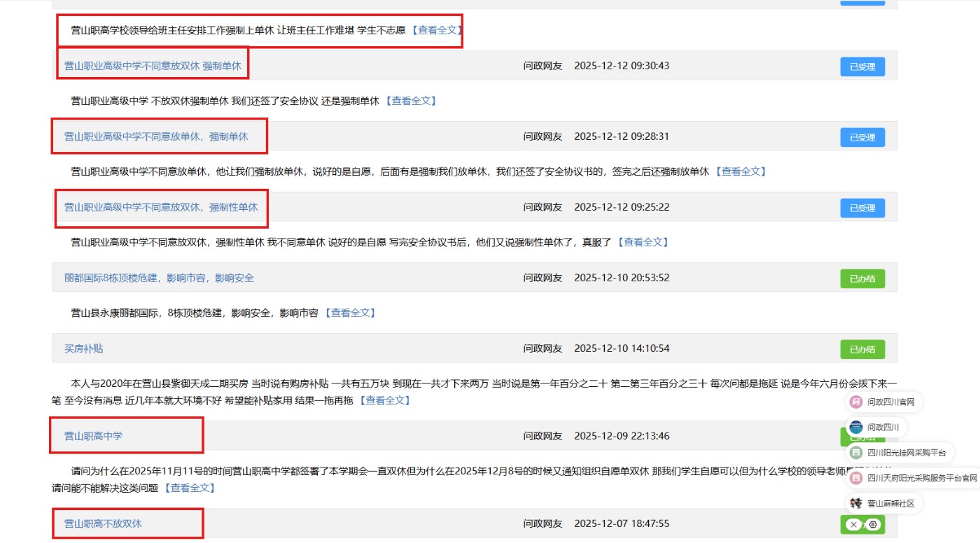This screenshot has width=980, height=543.
Task: Close the floating shortcut panel with X
Action: click(x=853, y=524)
